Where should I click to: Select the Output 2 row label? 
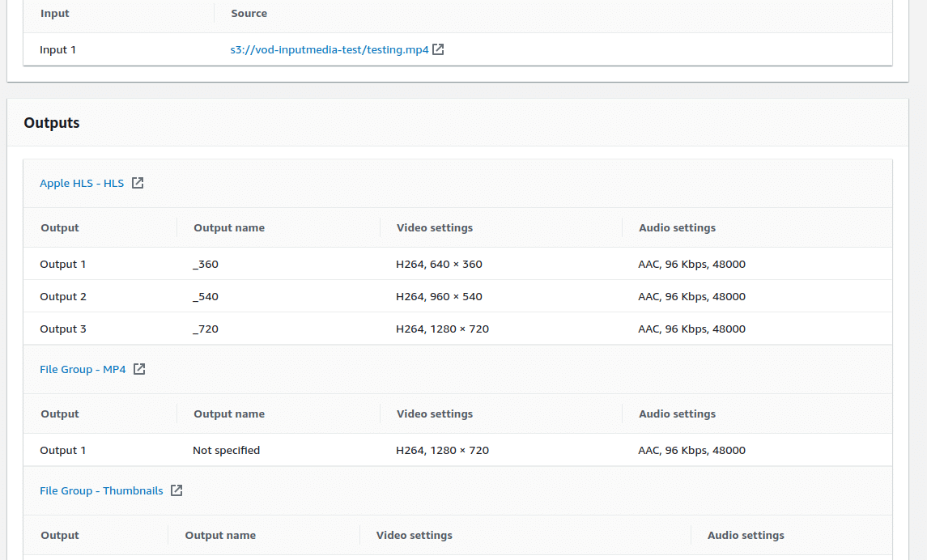tap(63, 296)
